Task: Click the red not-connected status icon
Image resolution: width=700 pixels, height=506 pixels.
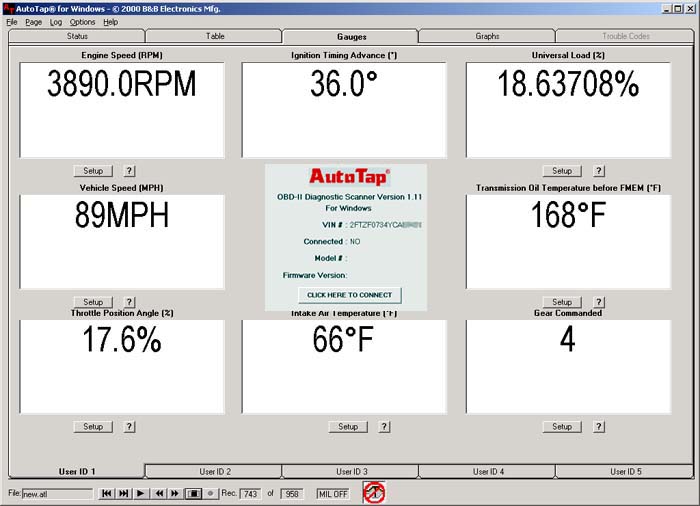Action: click(x=374, y=493)
